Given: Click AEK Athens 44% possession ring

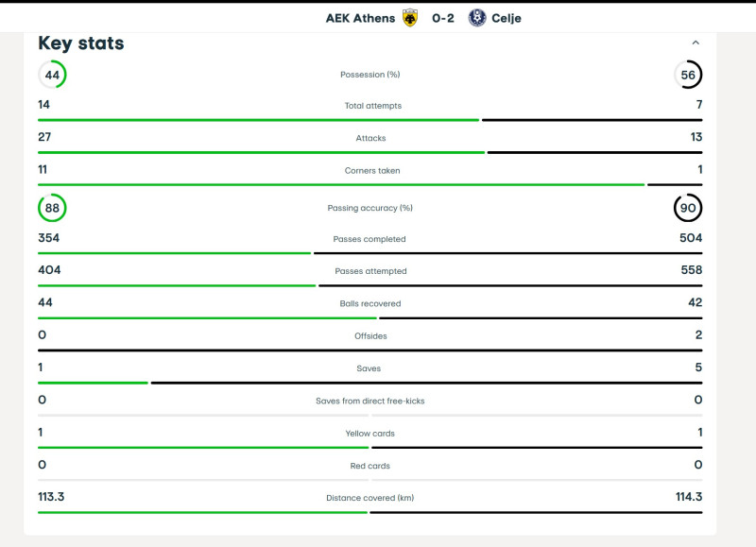Looking at the screenshot, I should 52,75.
